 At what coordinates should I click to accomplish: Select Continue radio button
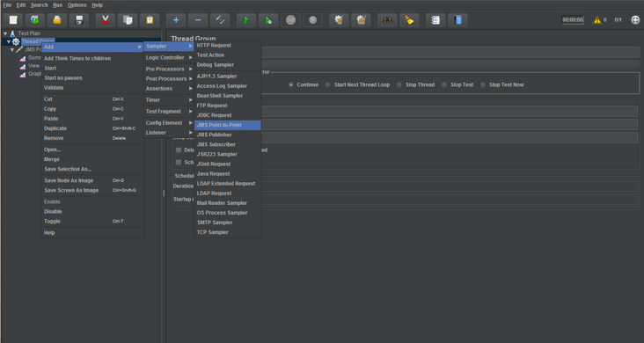291,84
